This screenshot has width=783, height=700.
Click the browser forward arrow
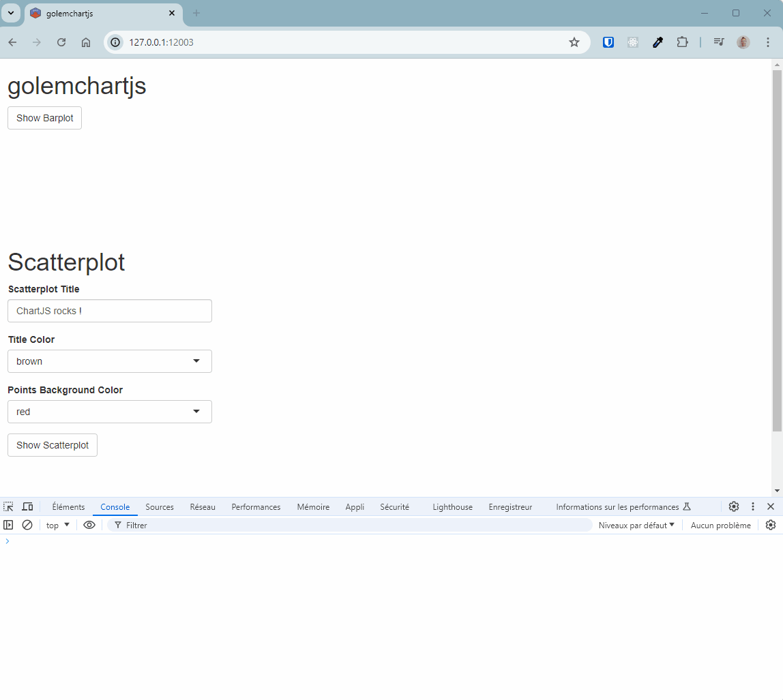(36, 42)
